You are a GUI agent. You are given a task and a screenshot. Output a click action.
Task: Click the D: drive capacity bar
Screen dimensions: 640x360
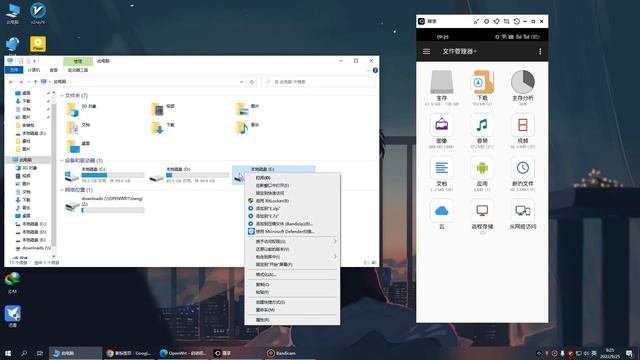(198, 175)
